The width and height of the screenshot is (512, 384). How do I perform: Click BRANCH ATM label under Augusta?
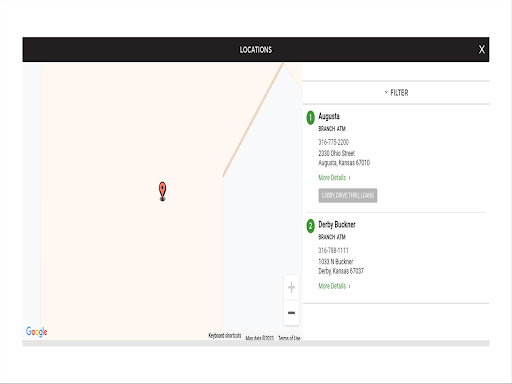pos(332,129)
